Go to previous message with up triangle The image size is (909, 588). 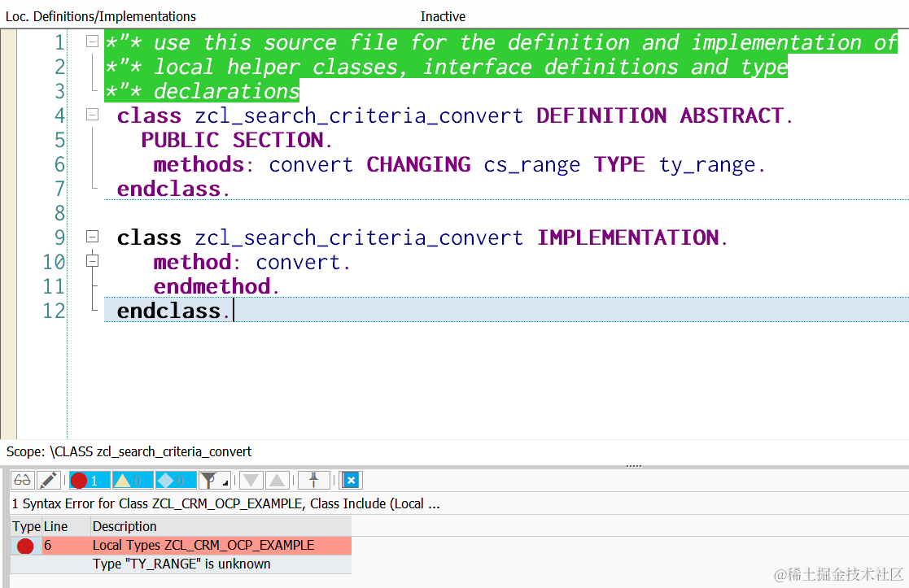point(278,481)
